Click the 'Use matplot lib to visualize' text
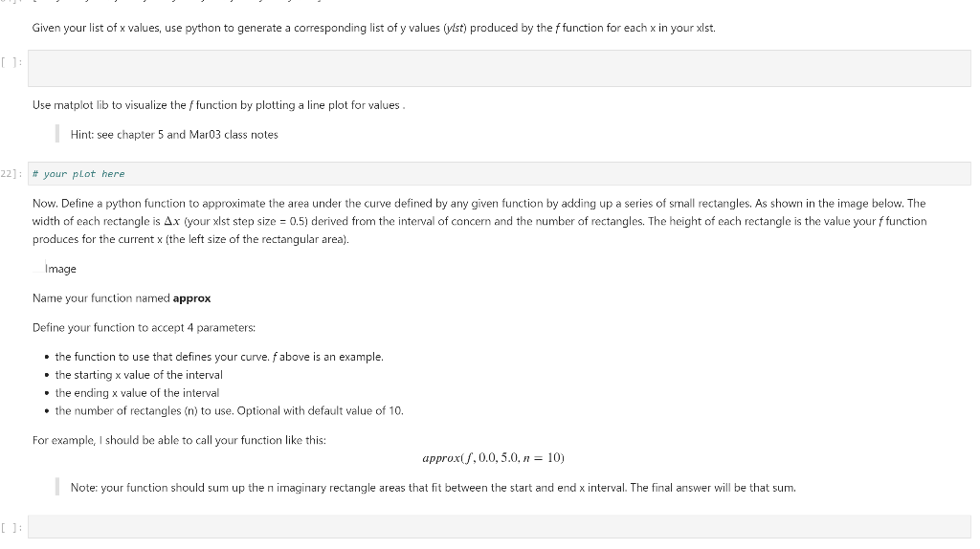980x549 pixels. [x=218, y=104]
